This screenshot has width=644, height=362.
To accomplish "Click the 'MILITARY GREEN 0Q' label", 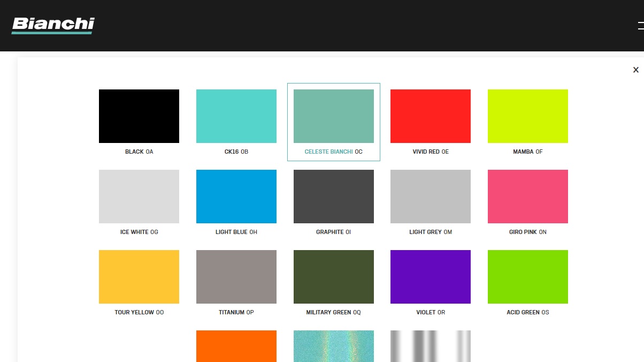I will [334, 312].
